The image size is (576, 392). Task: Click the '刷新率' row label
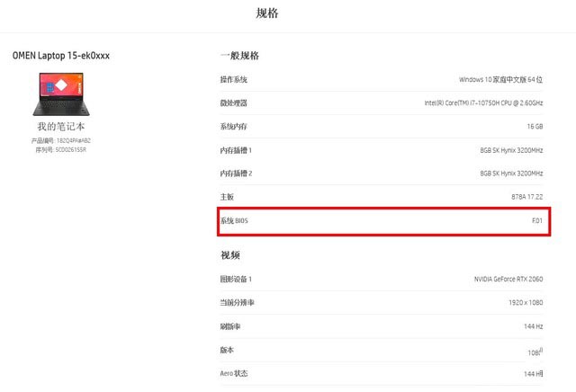pos(230,326)
